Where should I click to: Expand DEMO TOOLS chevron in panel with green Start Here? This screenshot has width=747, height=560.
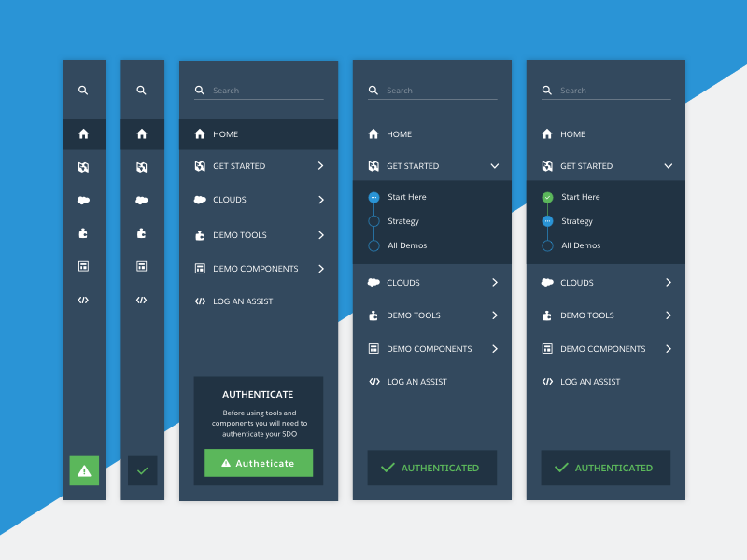pyautogui.click(x=669, y=315)
